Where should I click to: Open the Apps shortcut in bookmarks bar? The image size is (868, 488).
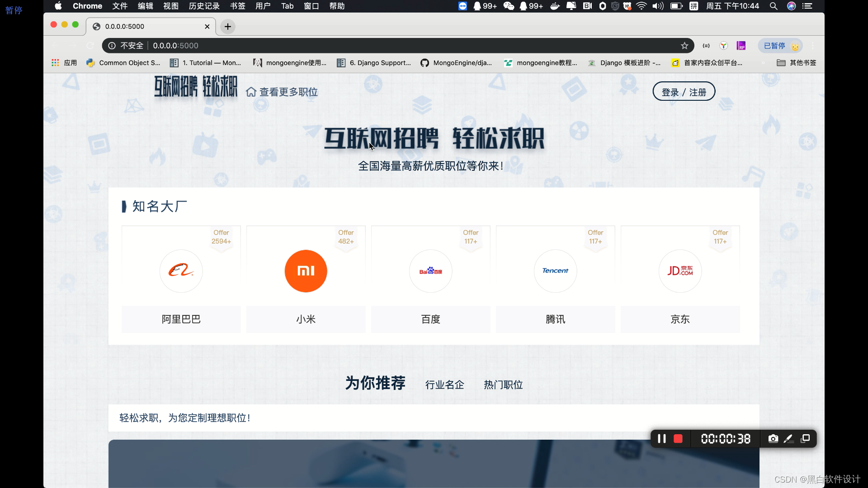click(64, 63)
